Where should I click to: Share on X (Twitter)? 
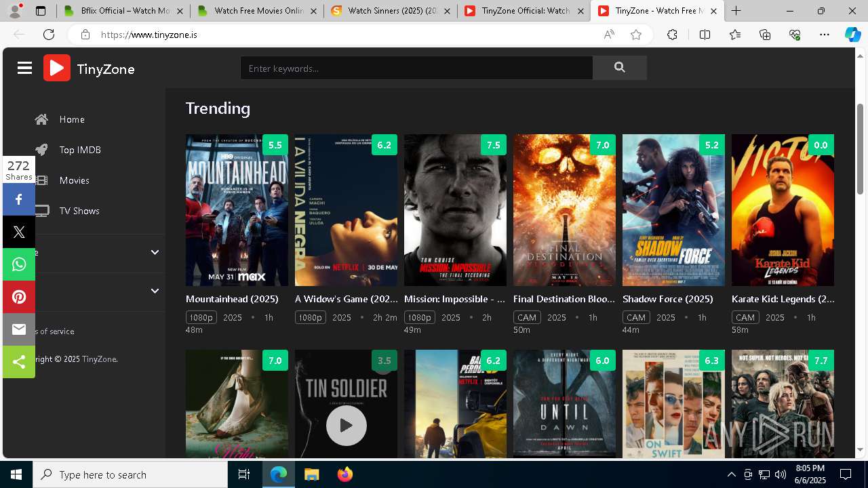[19, 232]
